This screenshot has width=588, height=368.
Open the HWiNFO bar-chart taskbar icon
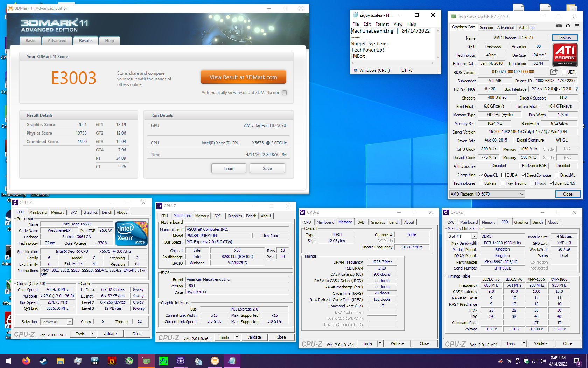point(94,361)
